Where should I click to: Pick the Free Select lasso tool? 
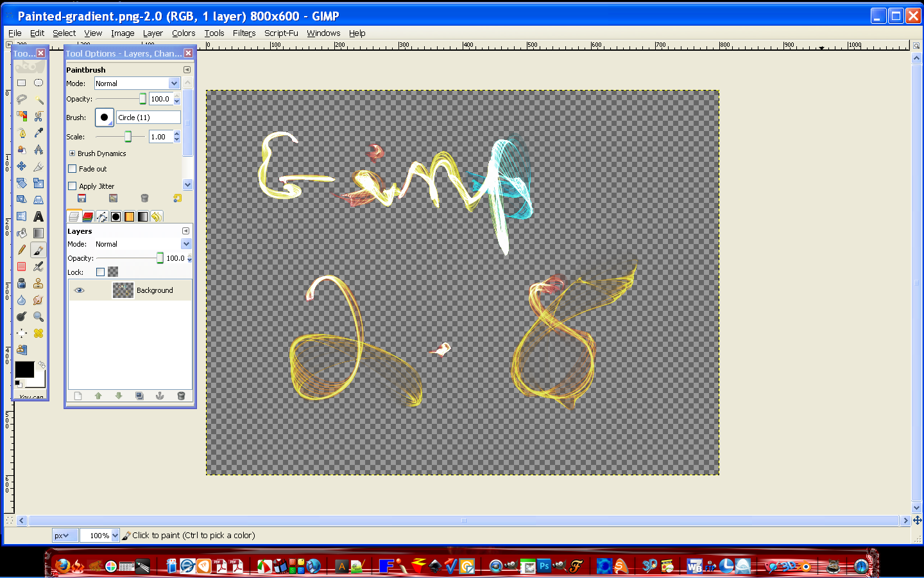coord(22,100)
